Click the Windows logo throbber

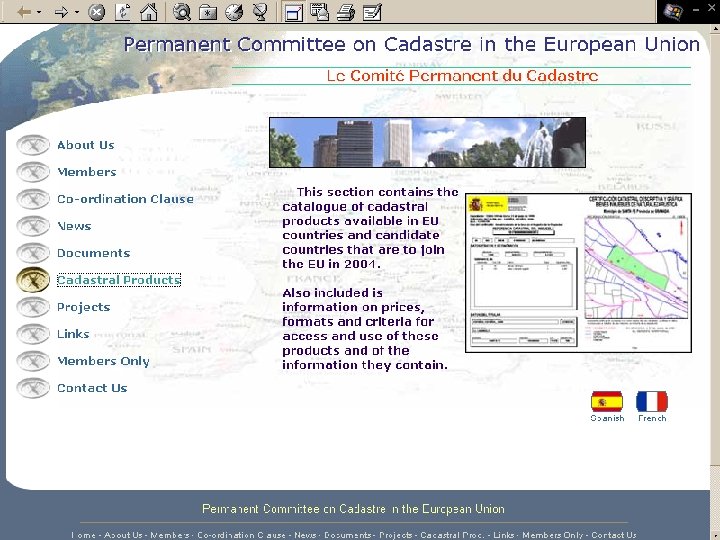[x=673, y=11]
